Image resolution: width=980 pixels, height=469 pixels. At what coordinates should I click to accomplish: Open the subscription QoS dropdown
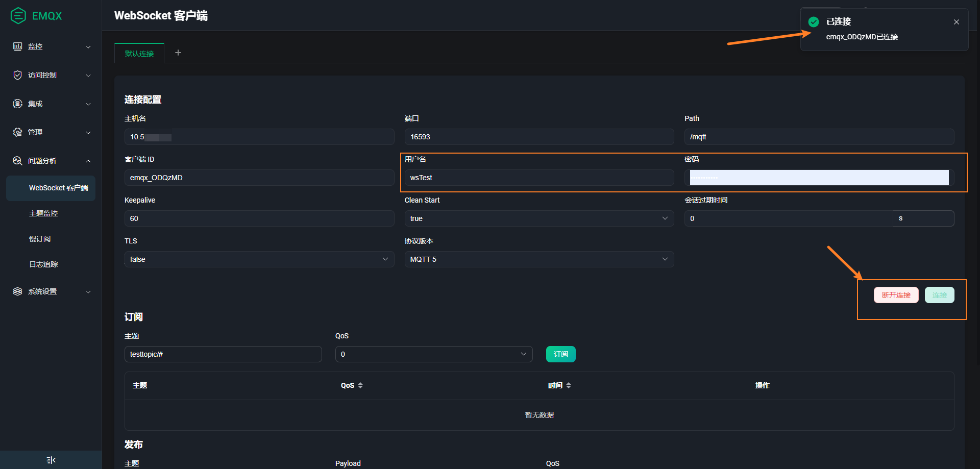pyautogui.click(x=434, y=354)
